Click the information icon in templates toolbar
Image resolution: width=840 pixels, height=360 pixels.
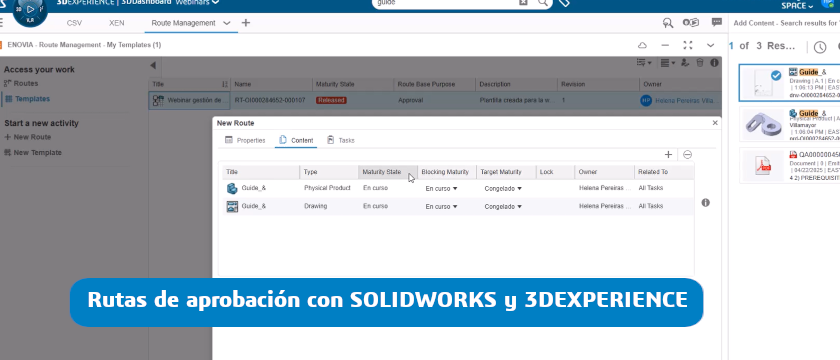714,63
